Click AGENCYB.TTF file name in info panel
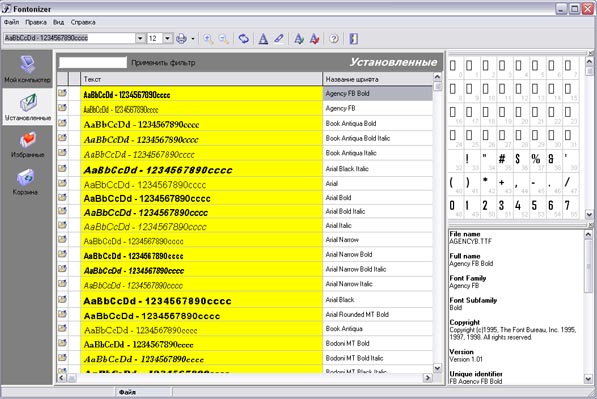This screenshot has width=597, height=399. tap(470, 241)
